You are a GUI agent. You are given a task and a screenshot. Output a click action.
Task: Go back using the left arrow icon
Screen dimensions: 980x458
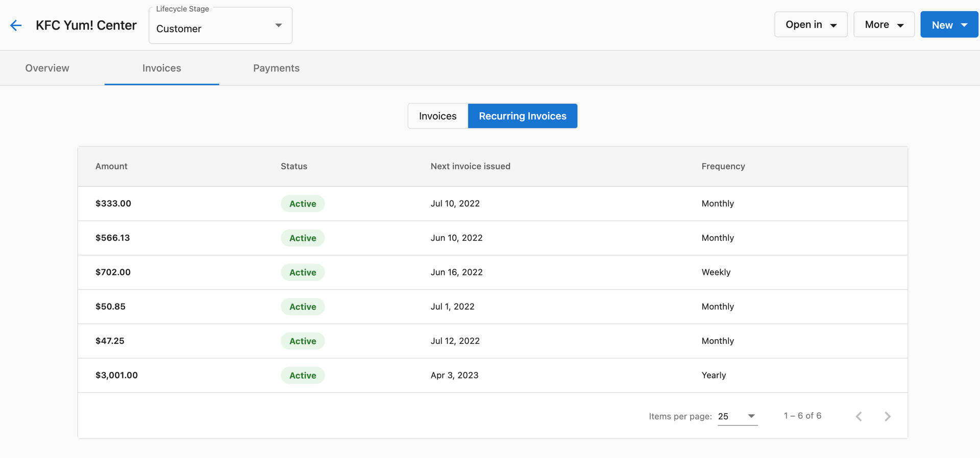pos(16,26)
